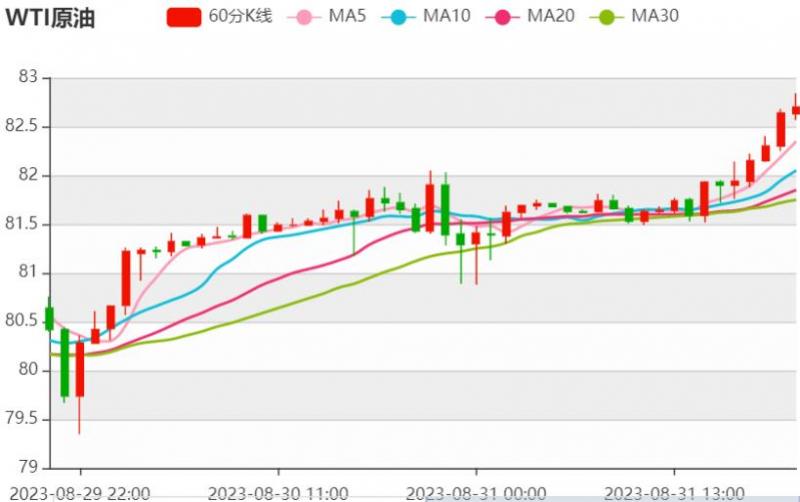800x502 pixels.
Task: Click the 82 y-axis label
Action: coord(28,175)
